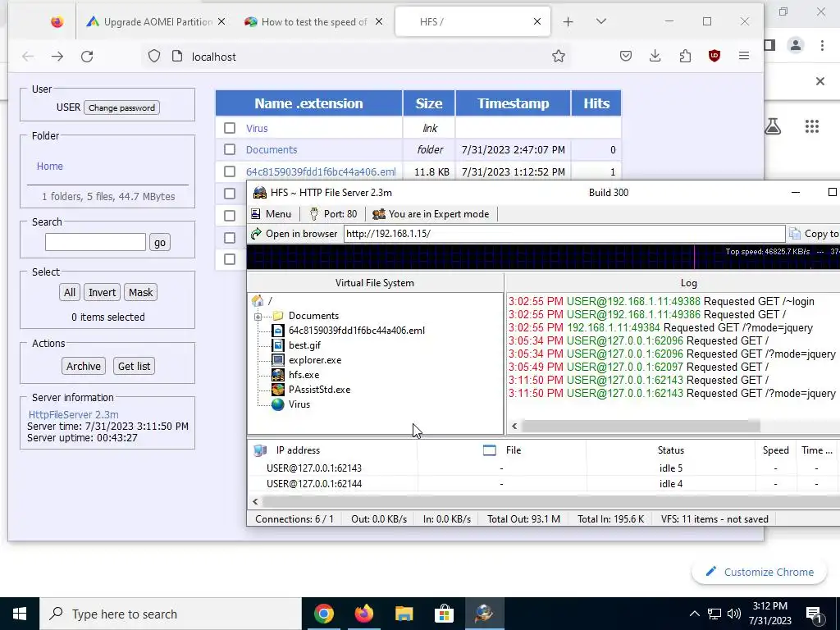Check the 64c8159039fdd1f6bc44a406.eml row checkbox
This screenshot has height=630, width=840.
[x=230, y=171]
